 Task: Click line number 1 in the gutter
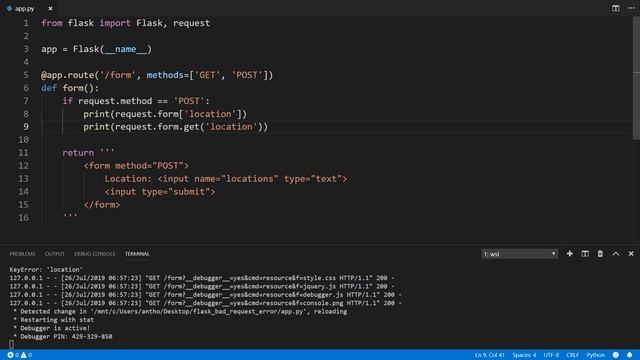coord(26,23)
